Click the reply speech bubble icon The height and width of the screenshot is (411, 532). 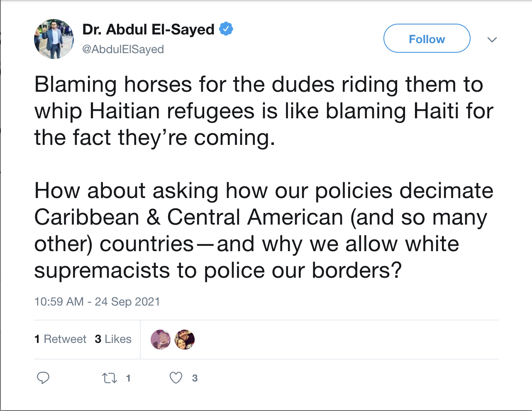[x=43, y=378]
